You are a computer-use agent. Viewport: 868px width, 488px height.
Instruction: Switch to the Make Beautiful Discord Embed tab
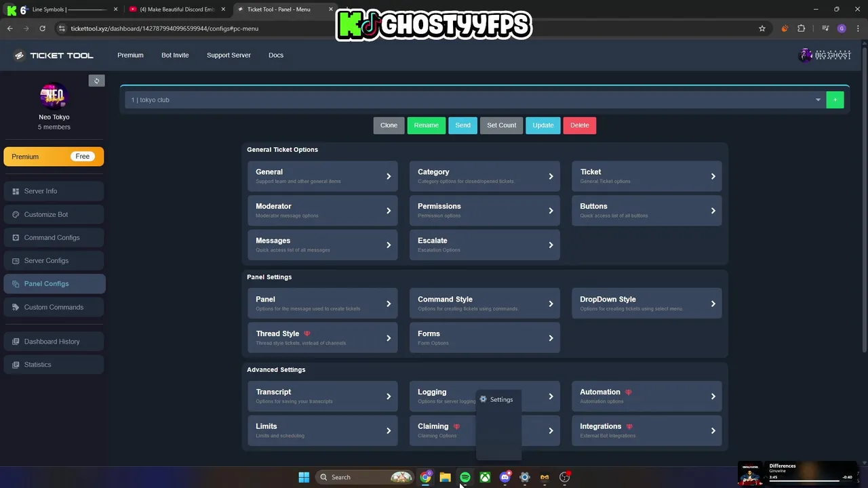[x=178, y=9]
